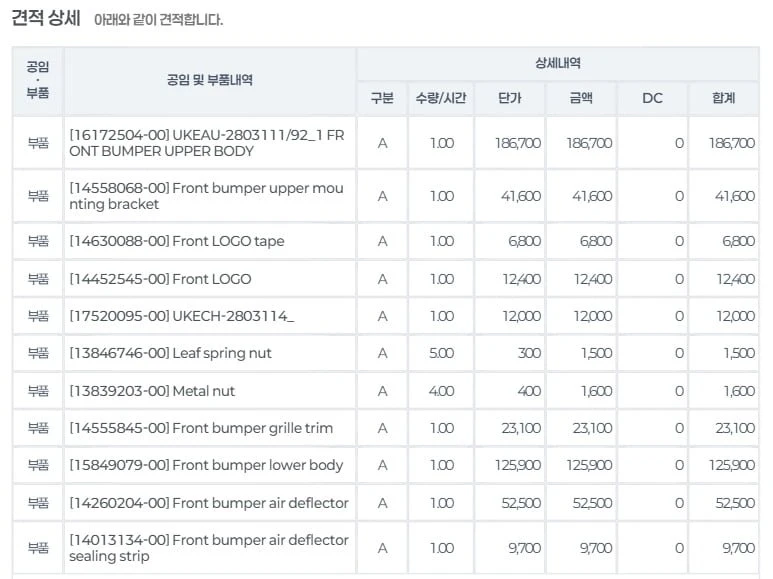Image resolution: width=773 pixels, height=579 pixels.
Task: Click the [14452545-00] Front LOGO entry
Action: pos(160,279)
